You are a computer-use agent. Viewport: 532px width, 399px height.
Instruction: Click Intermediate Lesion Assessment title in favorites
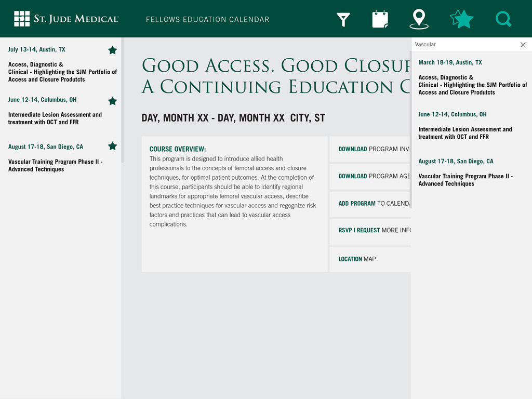pos(55,118)
